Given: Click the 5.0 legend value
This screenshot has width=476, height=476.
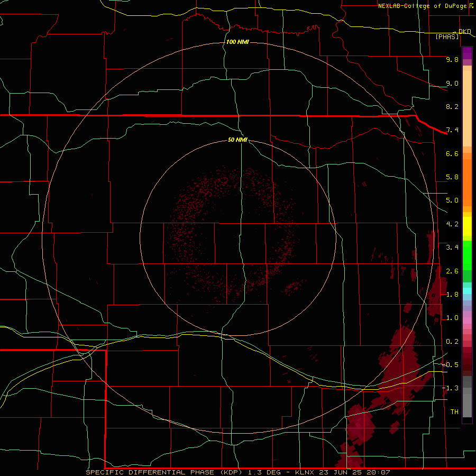Looking at the screenshot, I should click(x=452, y=200).
